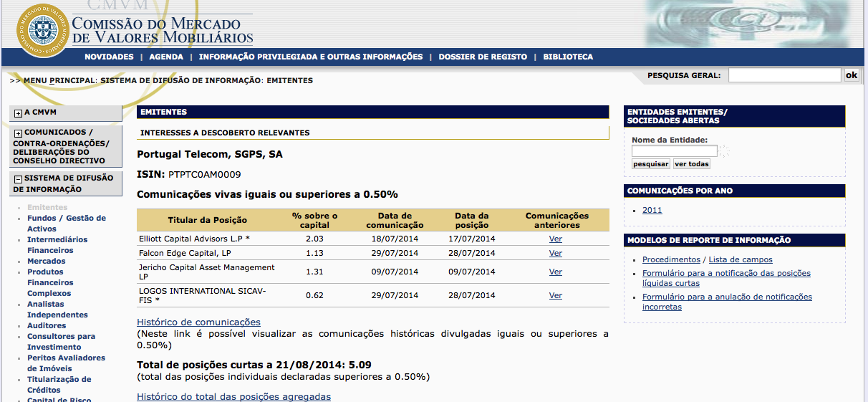
Task: Open Intermediários Financeiros in sidebar
Action: tap(57, 245)
